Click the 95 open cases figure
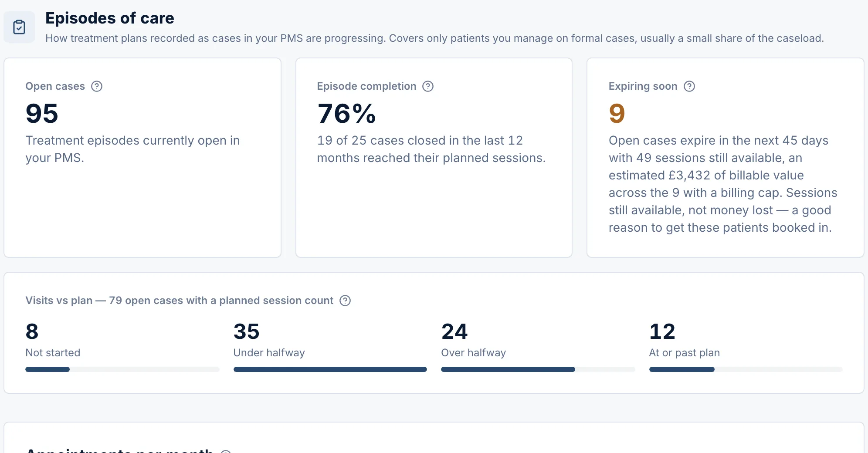The height and width of the screenshot is (453, 868). [42, 114]
